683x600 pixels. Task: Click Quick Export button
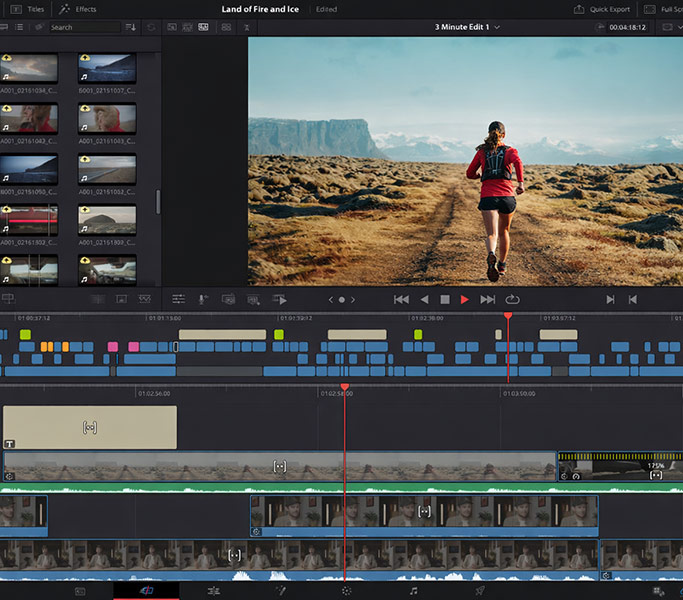(x=602, y=9)
